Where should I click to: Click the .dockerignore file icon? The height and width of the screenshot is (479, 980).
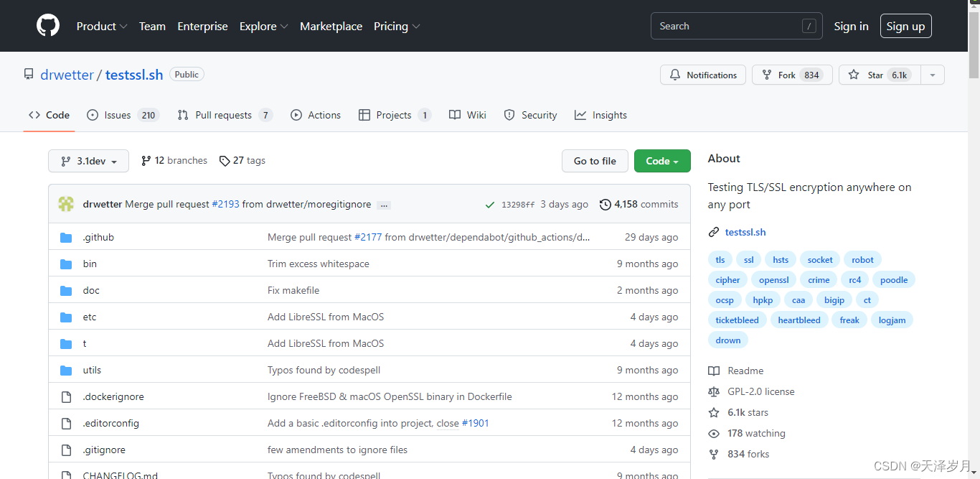[66, 396]
